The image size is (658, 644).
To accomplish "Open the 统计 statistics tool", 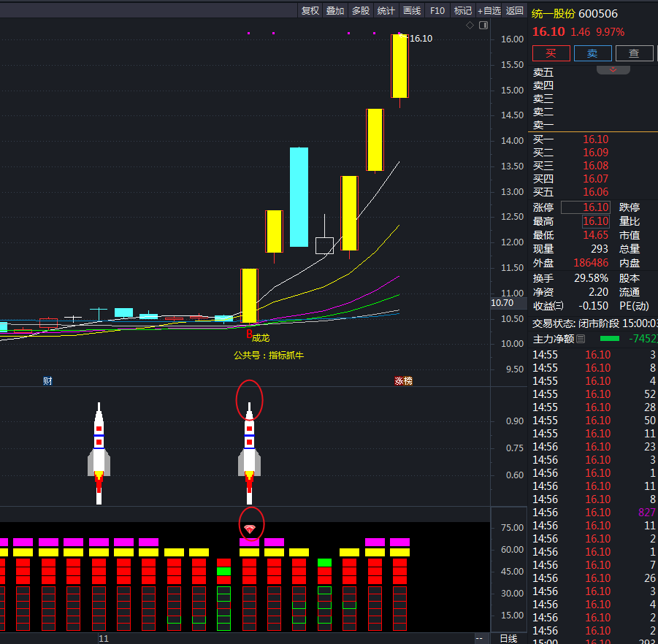I will [x=386, y=10].
